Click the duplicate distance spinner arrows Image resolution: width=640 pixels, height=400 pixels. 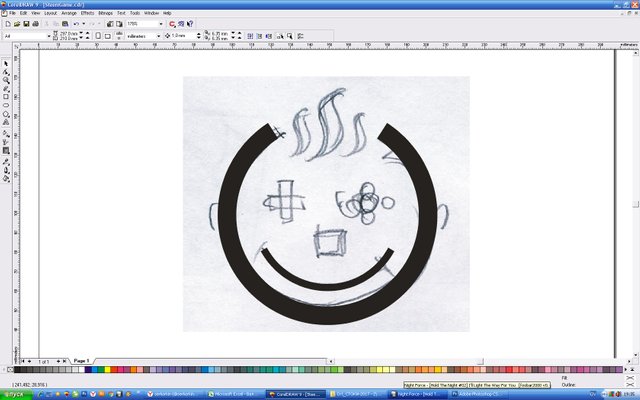236,36
